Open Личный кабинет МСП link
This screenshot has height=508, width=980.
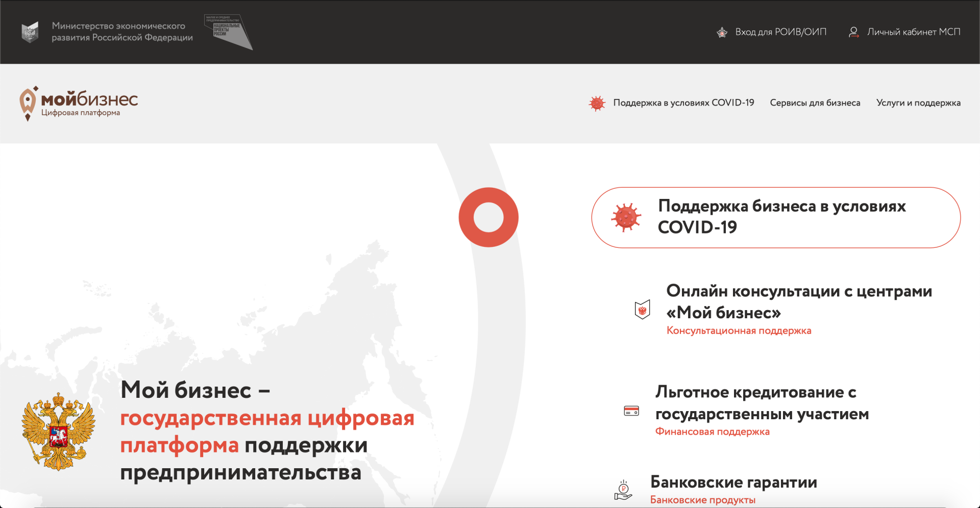pyautogui.click(x=914, y=32)
